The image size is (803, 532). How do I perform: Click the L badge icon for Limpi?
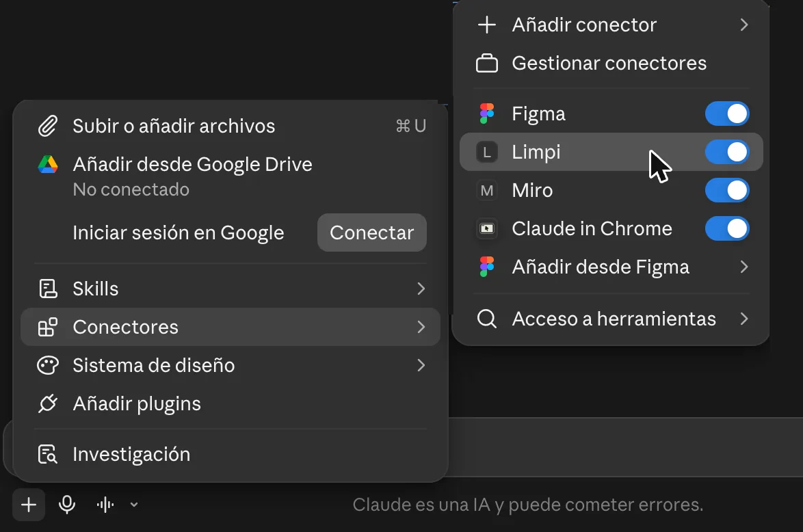tap(486, 152)
